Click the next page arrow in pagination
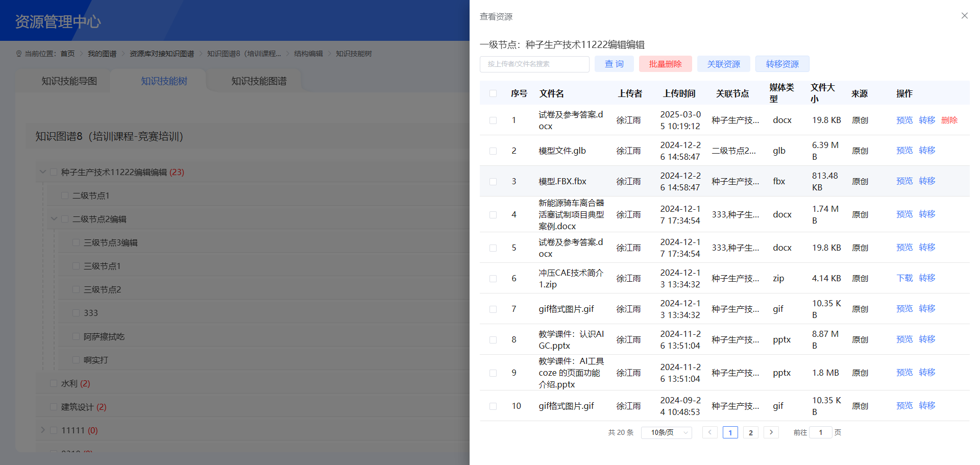The image size is (980, 465). pyautogui.click(x=771, y=432)
